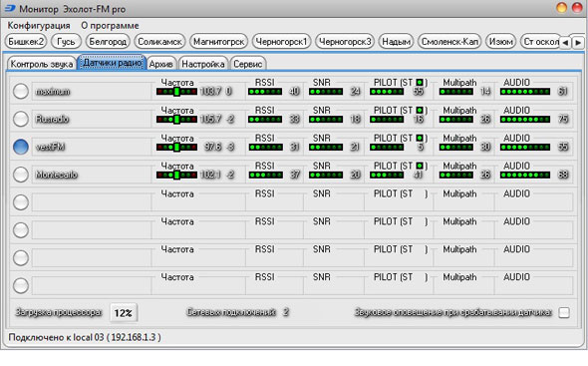588x366 pixels.
Task: Minimize the monitor window with orange button
Action: 561,8
